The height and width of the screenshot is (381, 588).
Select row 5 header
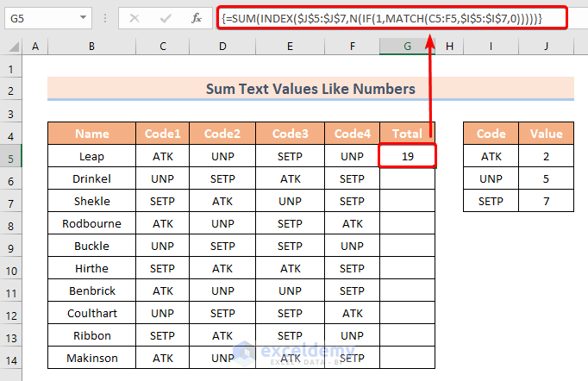coord(11,156)
